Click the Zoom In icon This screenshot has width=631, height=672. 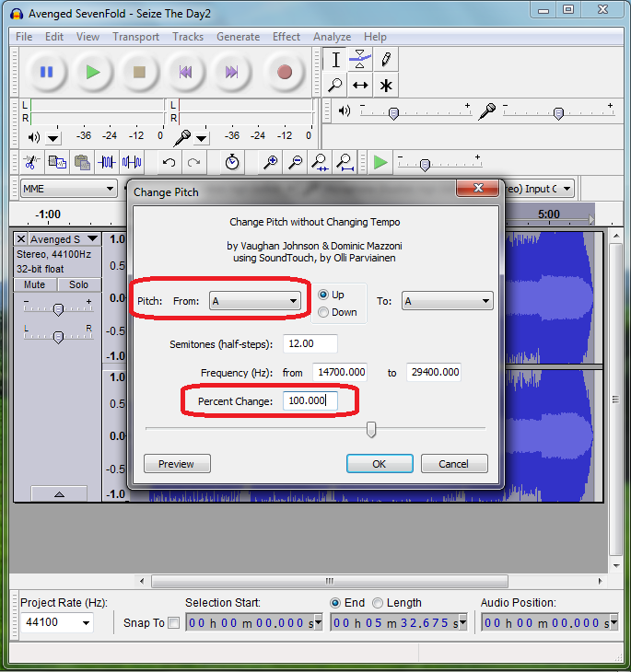click(270, 162)
